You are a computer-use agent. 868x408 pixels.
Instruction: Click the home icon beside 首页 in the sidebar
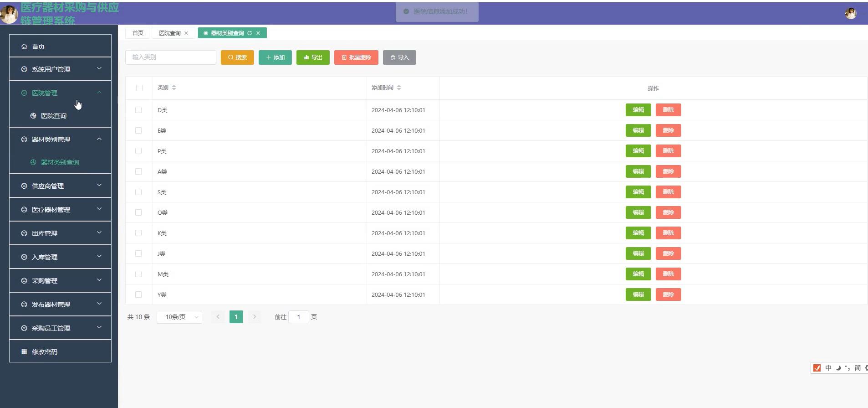click(24, 46)
